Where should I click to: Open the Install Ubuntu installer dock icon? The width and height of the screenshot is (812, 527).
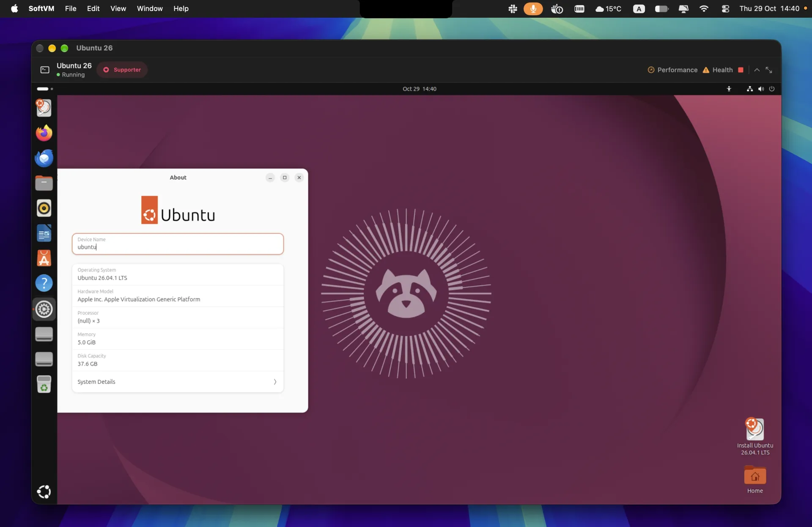(44, 108)
